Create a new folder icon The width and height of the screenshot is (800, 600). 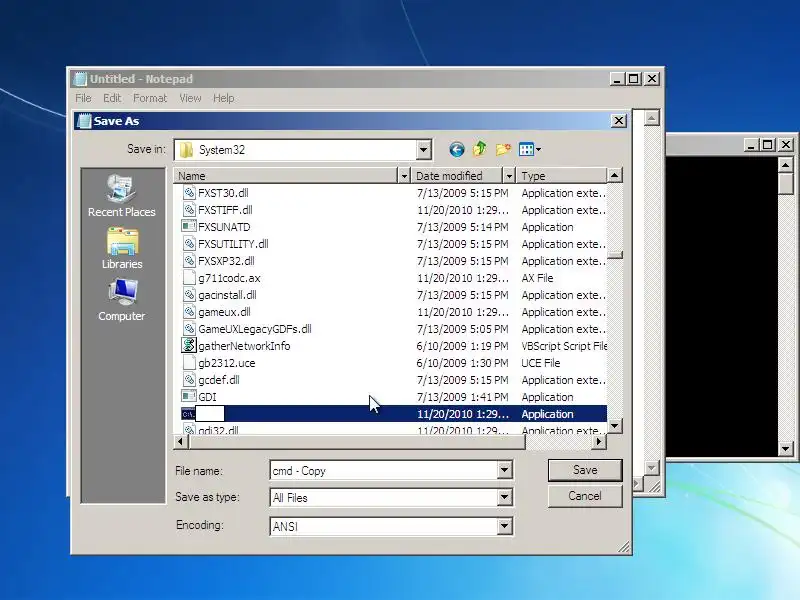(503, 149)
